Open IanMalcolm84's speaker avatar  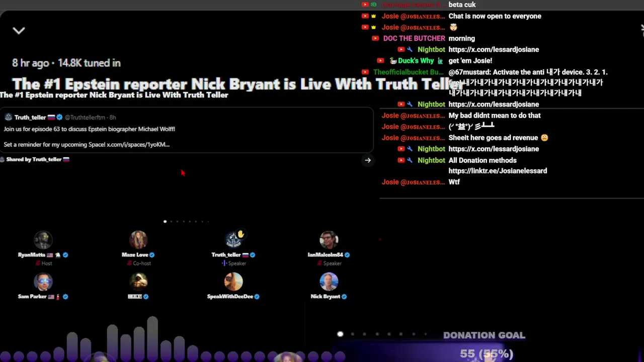tap(329, 240)
